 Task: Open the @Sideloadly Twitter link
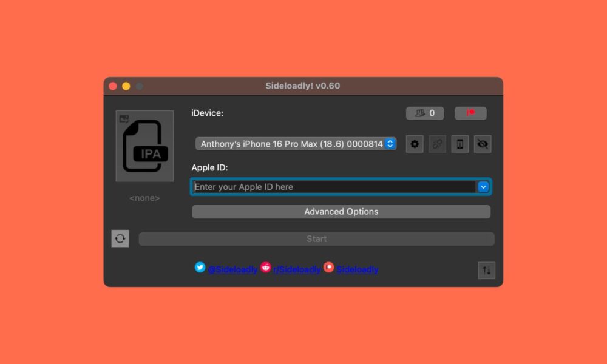click(232, 270)
